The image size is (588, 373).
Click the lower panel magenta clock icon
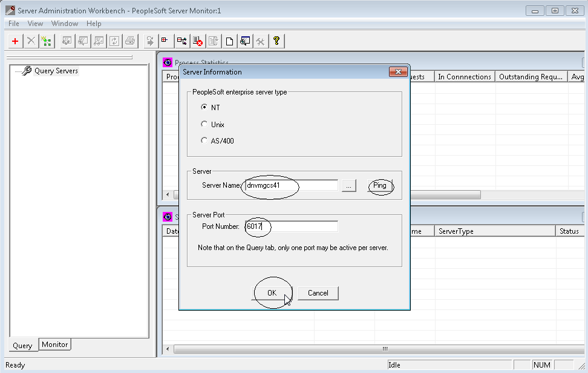[167, 217]
